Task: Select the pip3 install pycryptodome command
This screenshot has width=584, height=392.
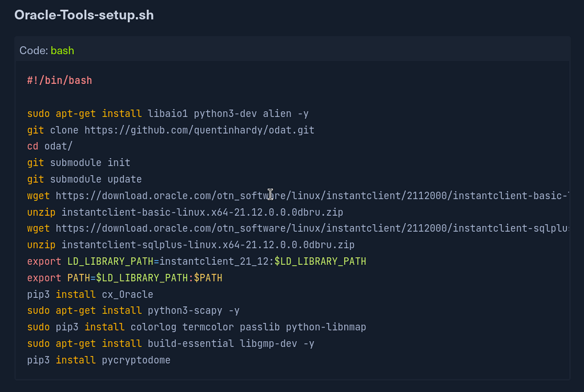Action: (98, 360)
